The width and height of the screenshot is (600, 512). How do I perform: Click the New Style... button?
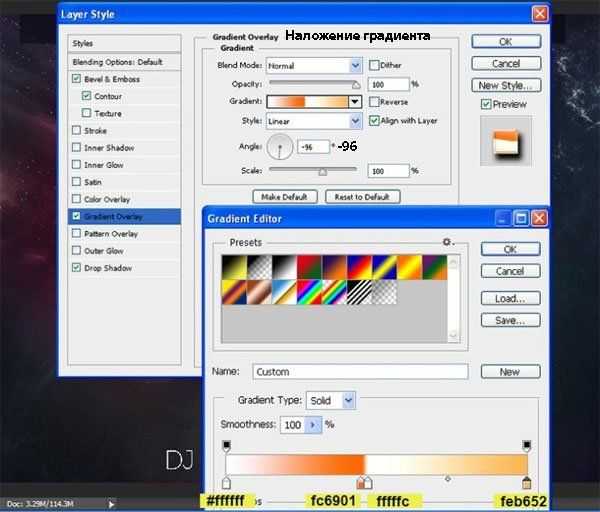506,85
